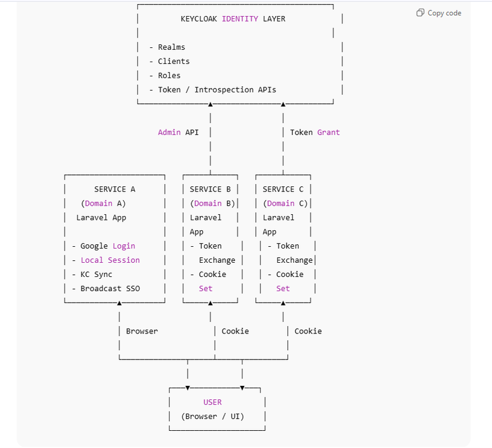Click the Admin API arrow label

point(178,132)
